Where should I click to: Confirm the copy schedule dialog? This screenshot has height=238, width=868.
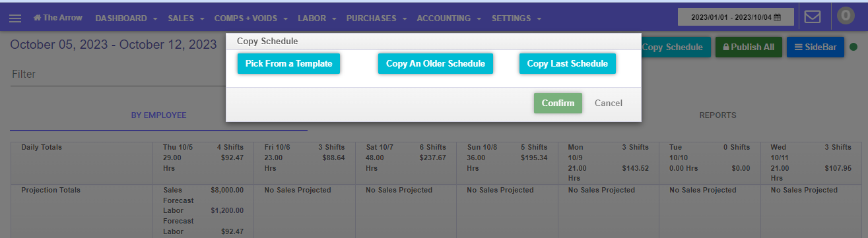click(x=558, y=103)
